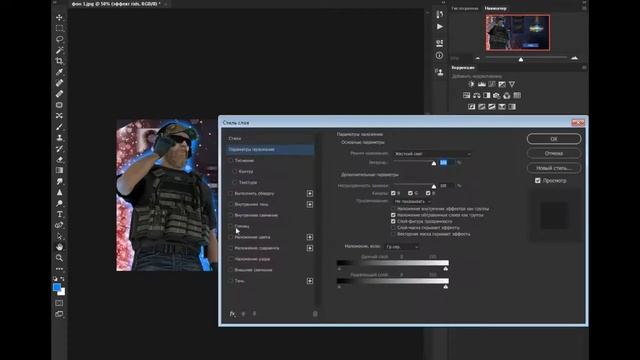The width and height of the screenshot is (640, 360).
Task: Add Curves adjustment layer
Action: 492,84
